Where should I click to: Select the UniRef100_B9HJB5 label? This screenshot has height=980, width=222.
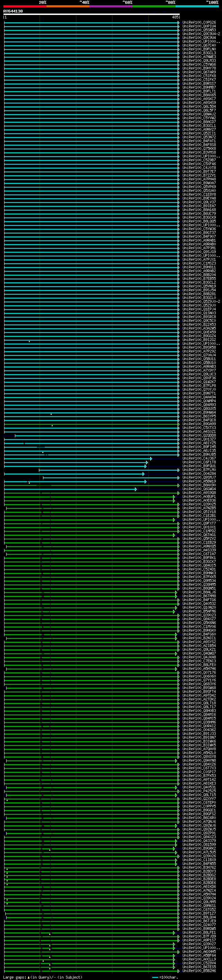click(199, 454)
